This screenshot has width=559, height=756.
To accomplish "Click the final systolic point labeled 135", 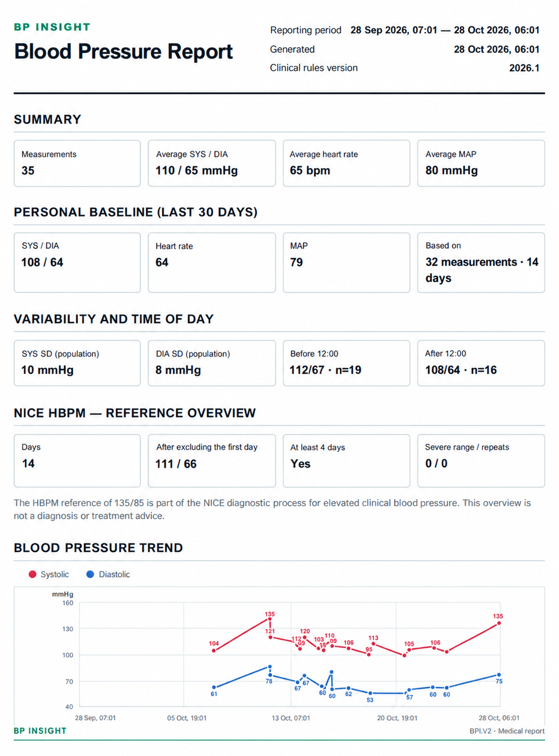I will click(499, 623).
